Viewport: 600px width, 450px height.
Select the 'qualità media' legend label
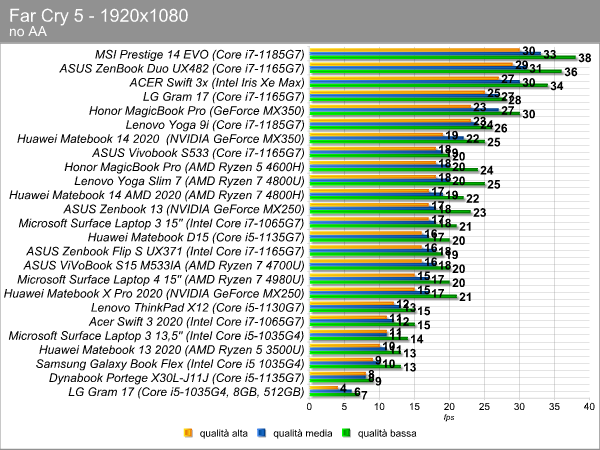(302, 433)
